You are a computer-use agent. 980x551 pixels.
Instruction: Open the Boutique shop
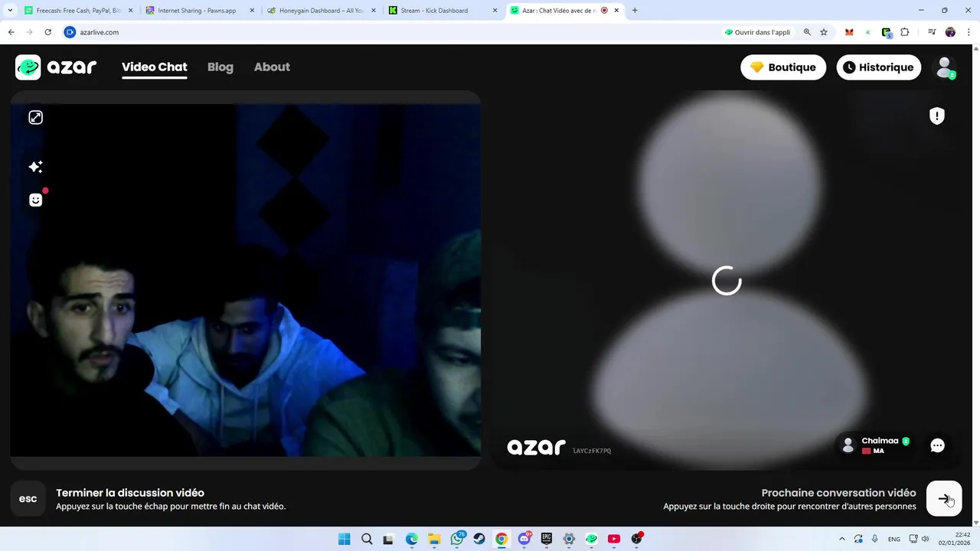(x=783, y=67)
